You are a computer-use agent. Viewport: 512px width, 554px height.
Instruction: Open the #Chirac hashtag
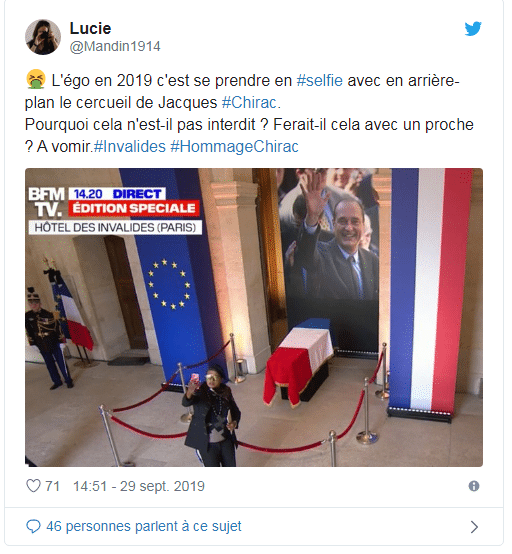click(249, 103)
